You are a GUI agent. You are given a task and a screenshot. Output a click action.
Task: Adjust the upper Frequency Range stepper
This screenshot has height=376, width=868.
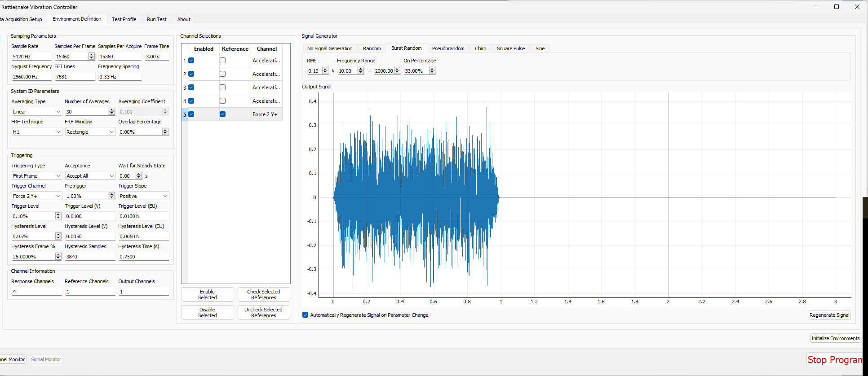(397, 71)
